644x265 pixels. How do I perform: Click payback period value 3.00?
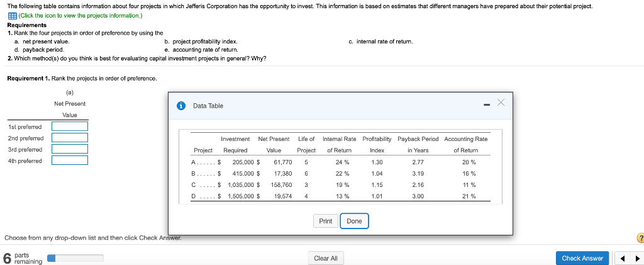(418, 196)
